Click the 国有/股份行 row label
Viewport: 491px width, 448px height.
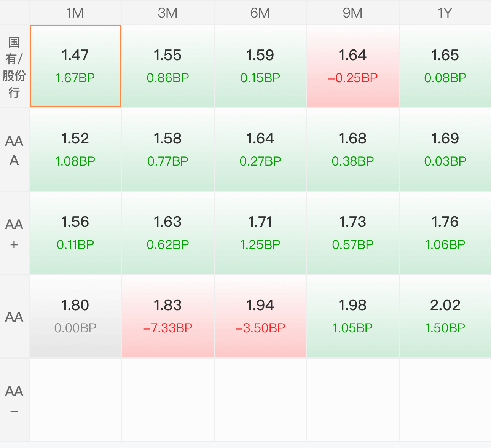coord(14,67)
